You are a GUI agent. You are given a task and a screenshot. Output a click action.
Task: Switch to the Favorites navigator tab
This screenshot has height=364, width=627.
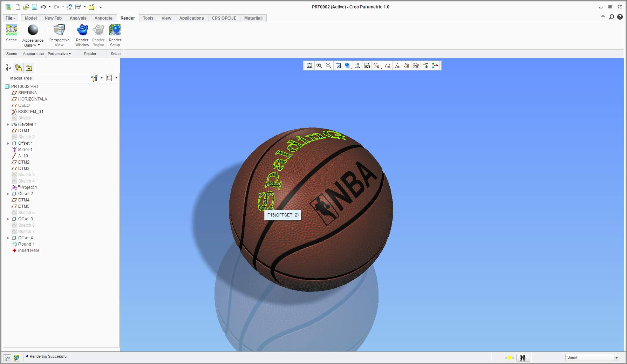click(x=29, y=68)
